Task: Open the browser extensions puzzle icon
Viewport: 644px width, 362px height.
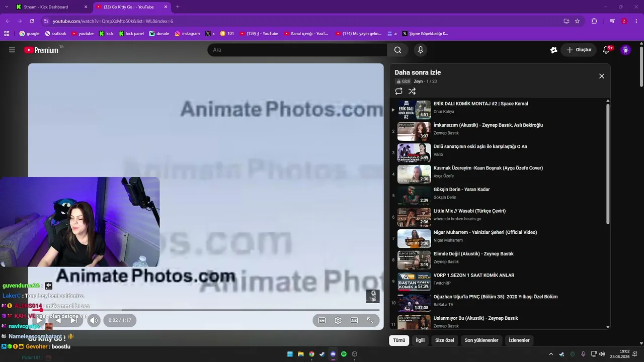Action: tap(594, 21)
